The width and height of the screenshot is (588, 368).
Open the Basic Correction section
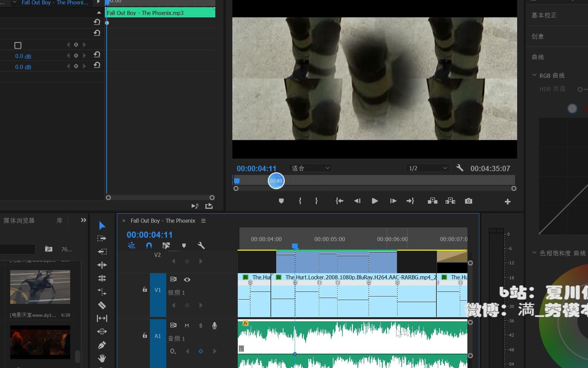(544, 15)
